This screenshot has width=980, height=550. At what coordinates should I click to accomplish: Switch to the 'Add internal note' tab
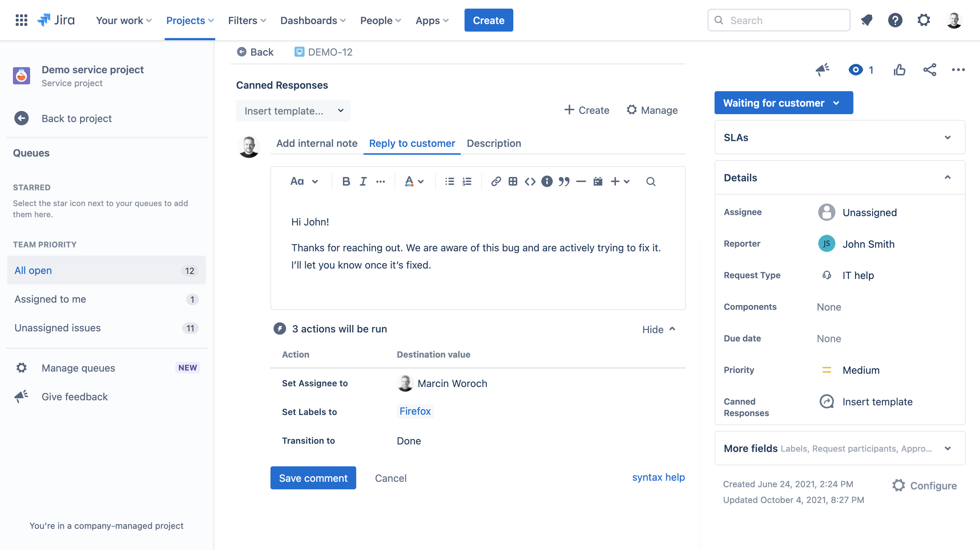(x=317, y=143)
